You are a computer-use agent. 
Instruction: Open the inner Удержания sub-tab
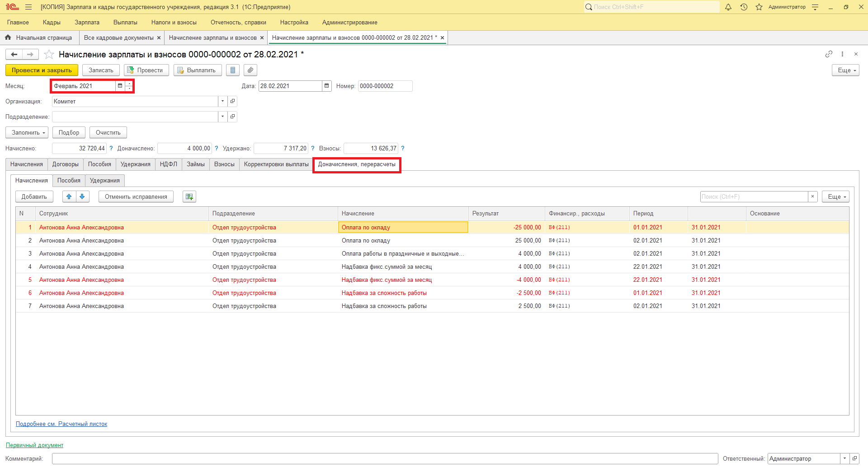coord(105,181)
